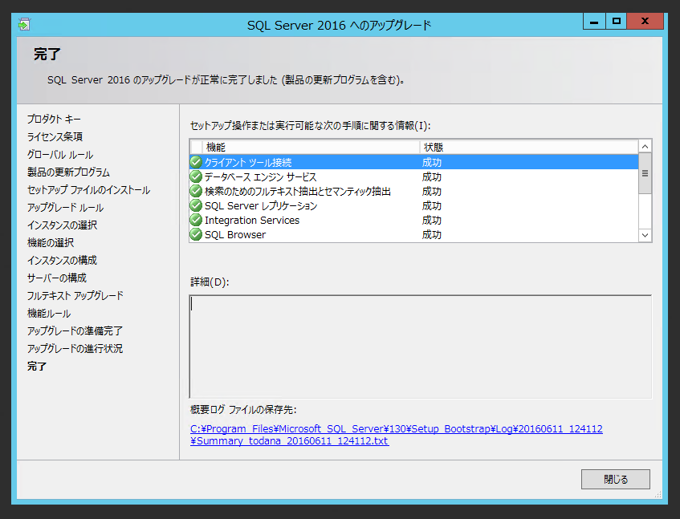The height and width of the screenshot is (519, 680).
Task: Click green check icon for 検索のためのフルテキスト抽出
Action: tap(196, 191)
